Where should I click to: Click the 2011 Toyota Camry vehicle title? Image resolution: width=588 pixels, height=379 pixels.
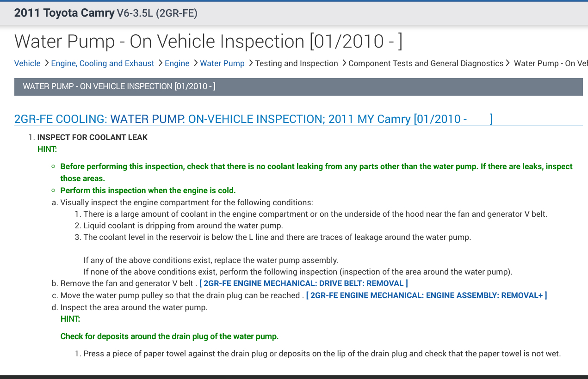(64, 13)
